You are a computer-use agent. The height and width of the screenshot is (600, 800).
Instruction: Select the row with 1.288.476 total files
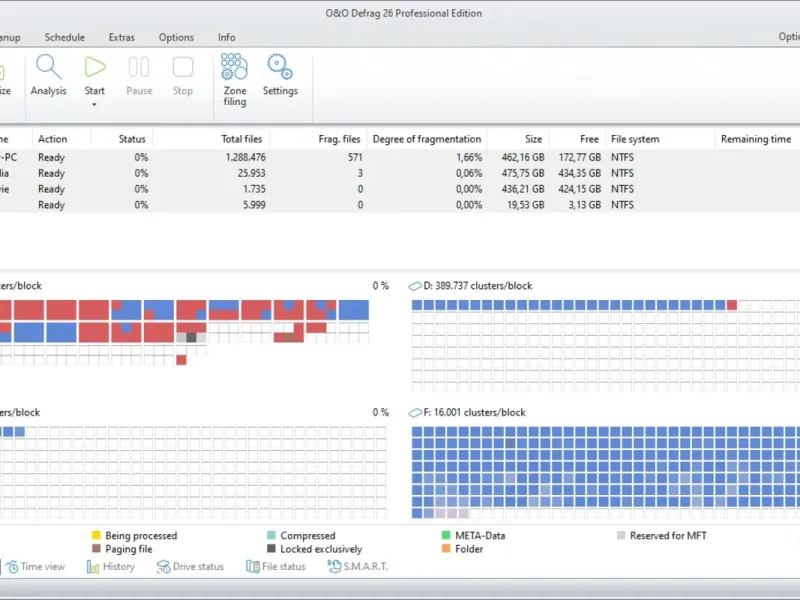pos(400,157)
